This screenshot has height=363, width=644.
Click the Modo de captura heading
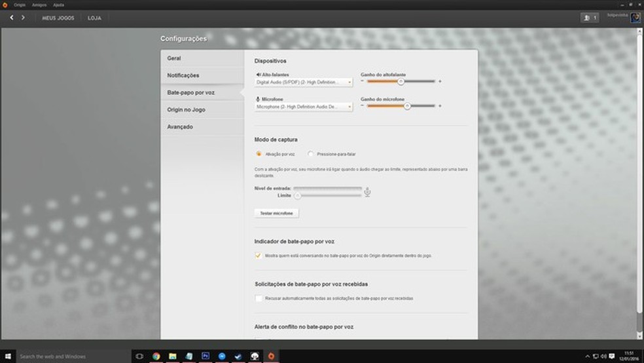tap(276, 140)
